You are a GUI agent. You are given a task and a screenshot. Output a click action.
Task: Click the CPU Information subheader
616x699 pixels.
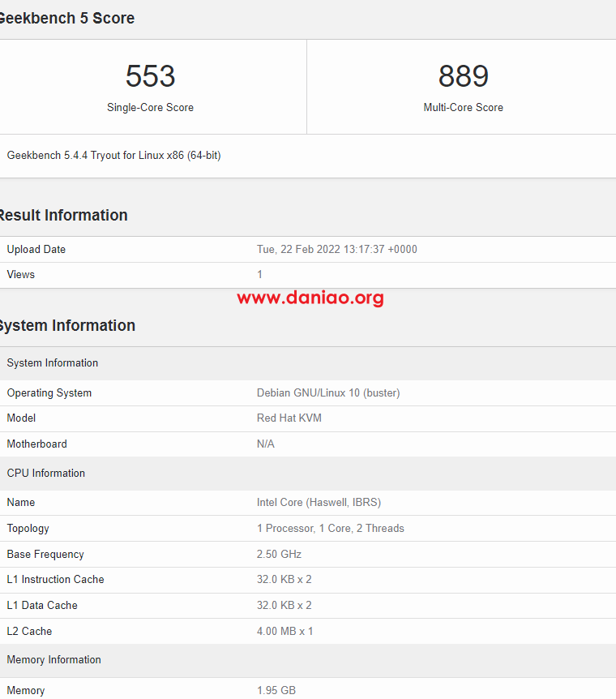click(x=308, y=474)
